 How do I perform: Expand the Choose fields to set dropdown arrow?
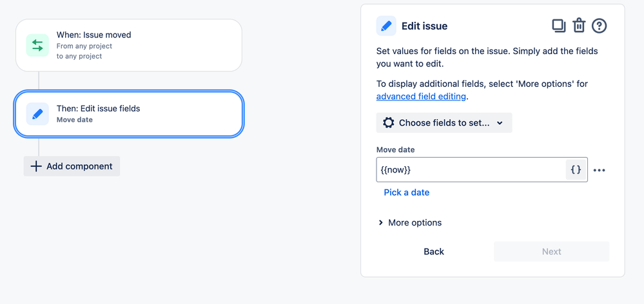[500, 123]
